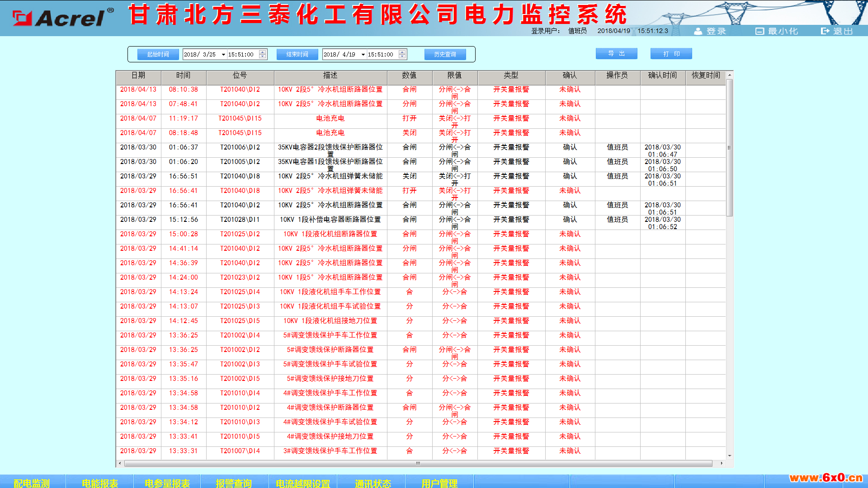Open start date dropdown arrow

pos(223,55)
